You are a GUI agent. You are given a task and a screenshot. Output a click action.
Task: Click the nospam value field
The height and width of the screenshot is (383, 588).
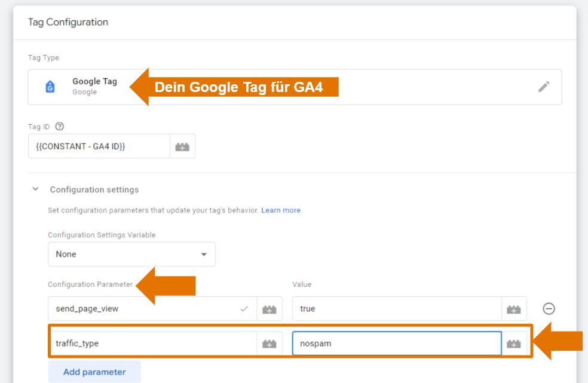tap(382, 343)
